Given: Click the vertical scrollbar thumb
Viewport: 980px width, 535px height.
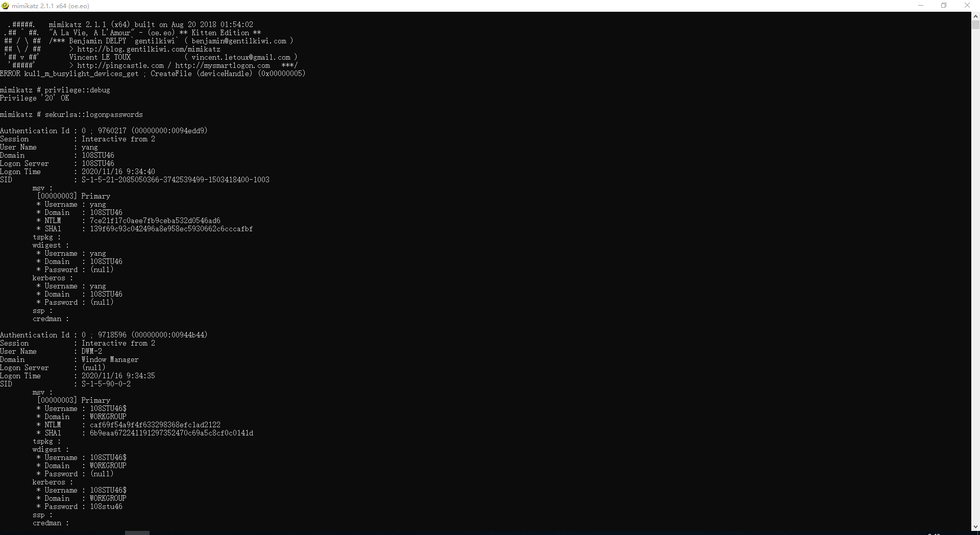Looking at the screenshot, I should coord(975,25).
